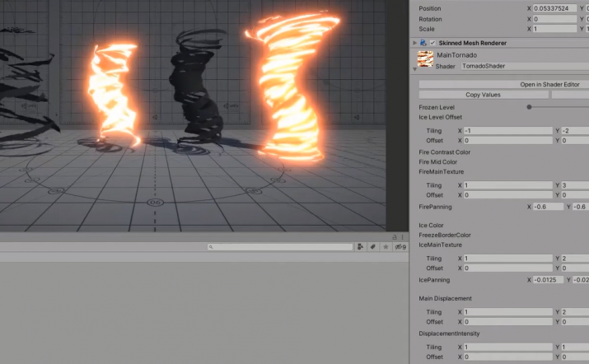
Task: Click the Search by Type icon
Action: pos(360,247)
